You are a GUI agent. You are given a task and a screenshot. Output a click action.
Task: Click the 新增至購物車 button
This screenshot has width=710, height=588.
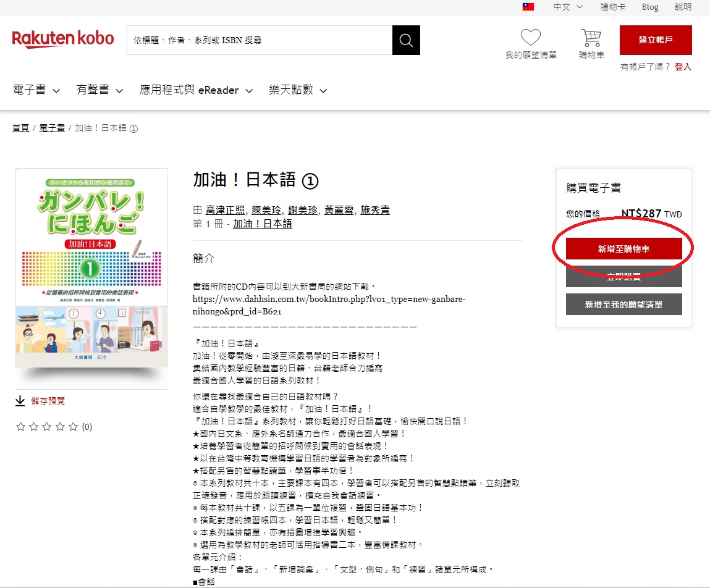click(x=623, y=249)
